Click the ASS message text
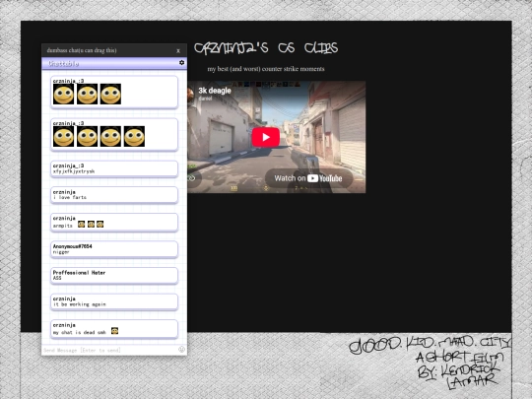532x399 pixels. pos(57,278)
